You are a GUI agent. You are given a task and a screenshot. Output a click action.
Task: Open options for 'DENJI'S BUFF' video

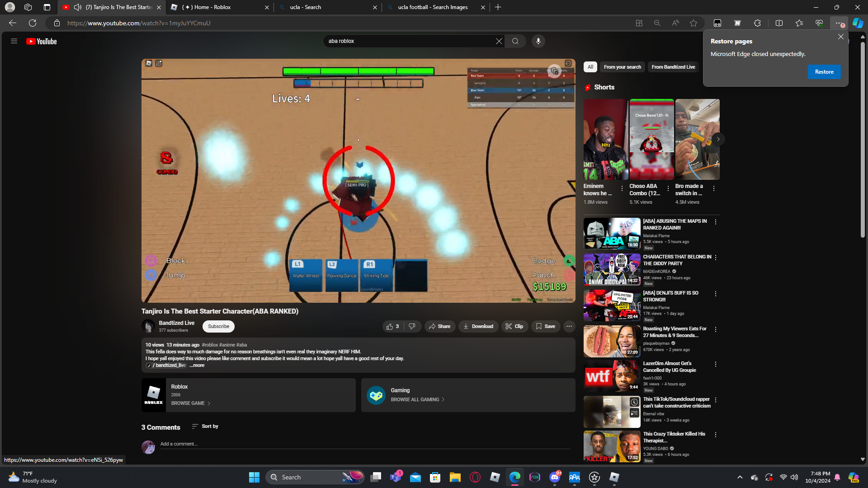click(x=716, y=294)
